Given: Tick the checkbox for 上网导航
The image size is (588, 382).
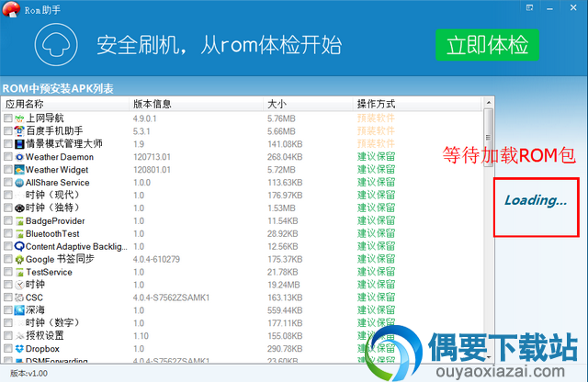Looking at the screenshot, I should [8, 118].
